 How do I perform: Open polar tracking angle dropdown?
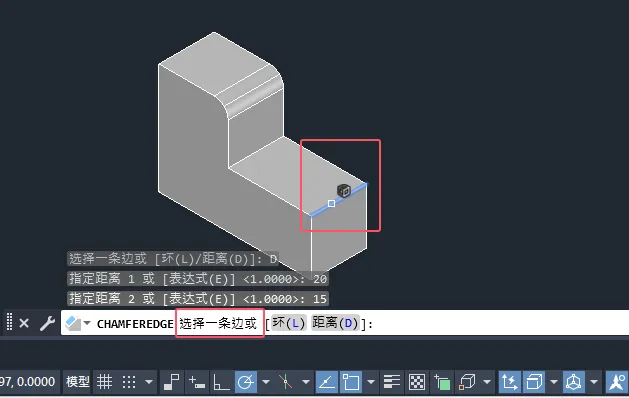click(266, 382)
